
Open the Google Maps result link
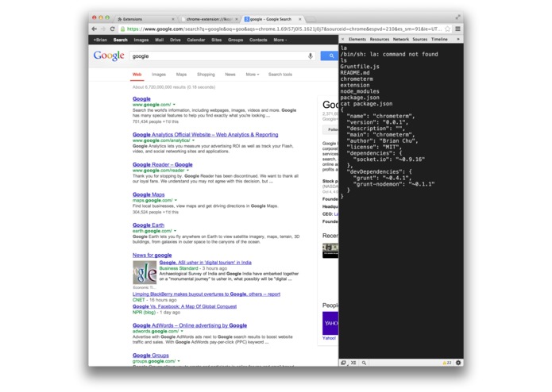(x=149, y=194)
